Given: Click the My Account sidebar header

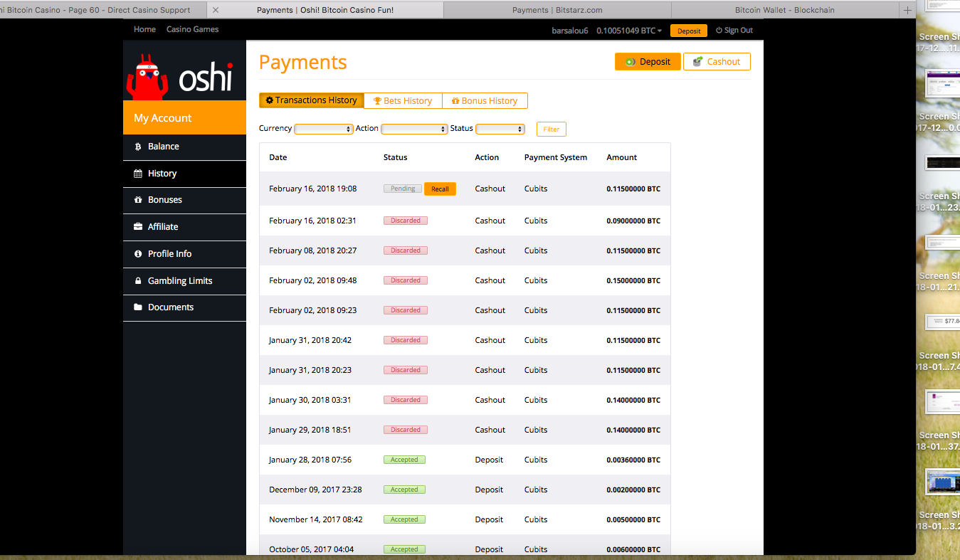Looking at the screenshot, I should (184, 118).
